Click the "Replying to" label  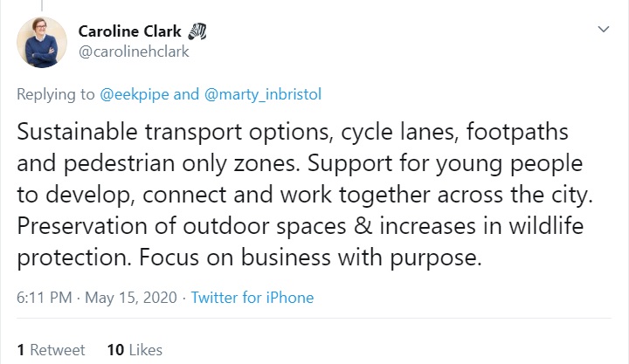tap(52, 93)
